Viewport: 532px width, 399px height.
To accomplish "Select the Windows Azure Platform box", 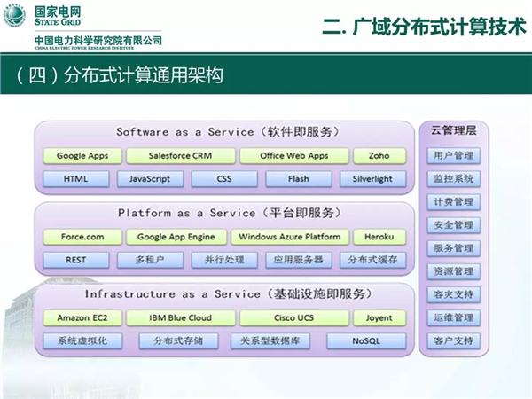I will [290, 237].
